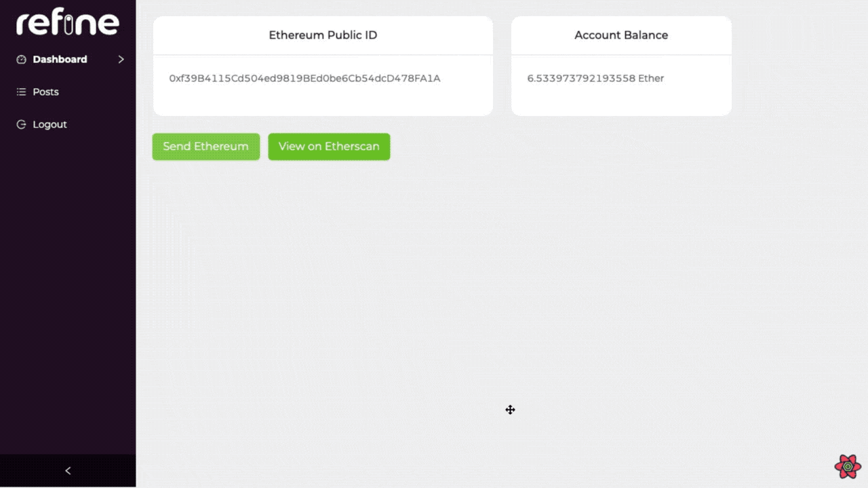
Task: Click the refine logo in the sidebar
Action: pos(66,22)
